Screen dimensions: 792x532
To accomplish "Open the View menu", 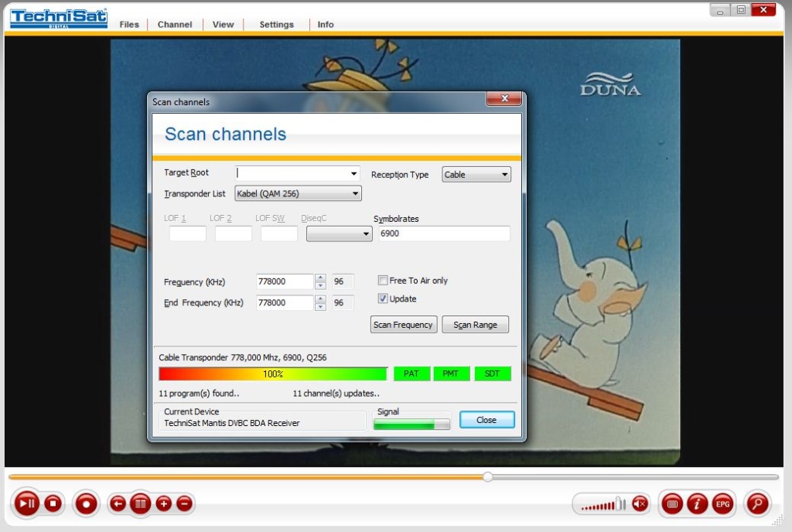I will [x=223, y=24].
